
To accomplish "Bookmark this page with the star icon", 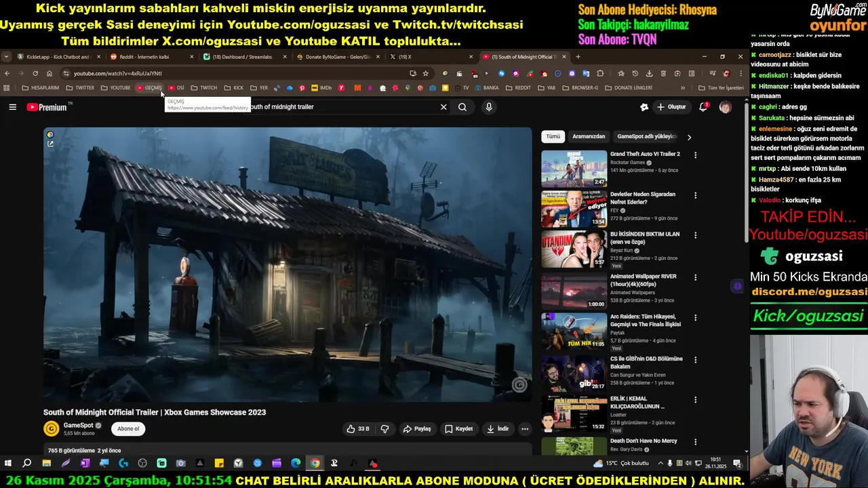I will click(x=426, y=73).
